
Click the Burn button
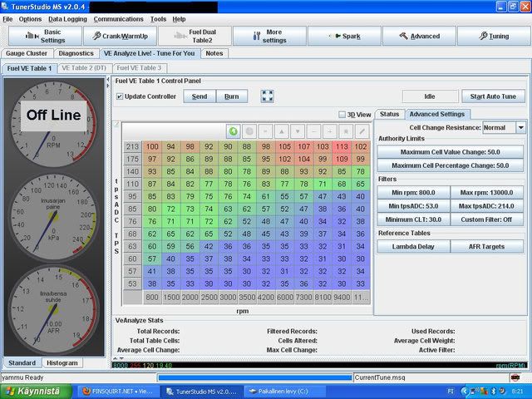pos(232,96)
